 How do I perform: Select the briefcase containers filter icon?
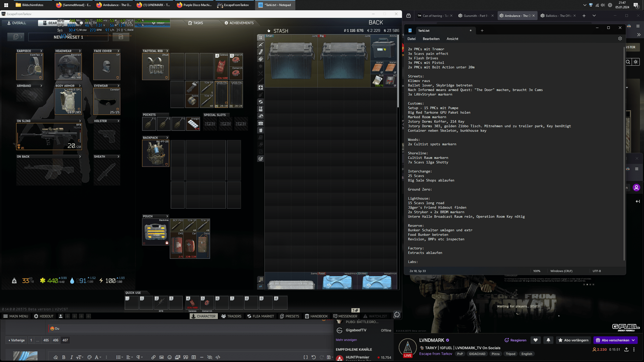coord(261,123)
